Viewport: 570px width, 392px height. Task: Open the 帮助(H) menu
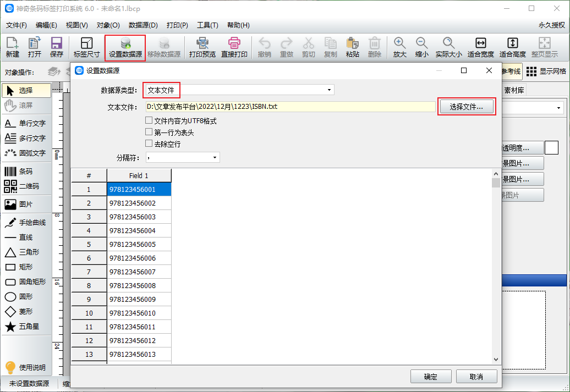238,25
